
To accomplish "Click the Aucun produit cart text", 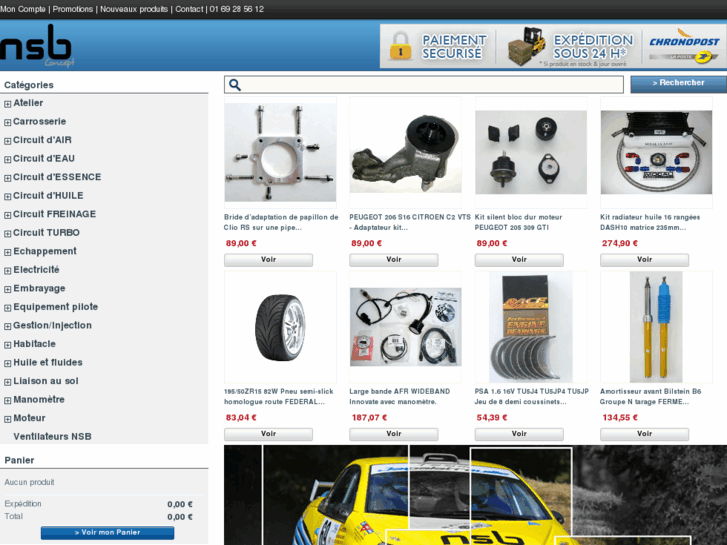I will tap(29, 482).
